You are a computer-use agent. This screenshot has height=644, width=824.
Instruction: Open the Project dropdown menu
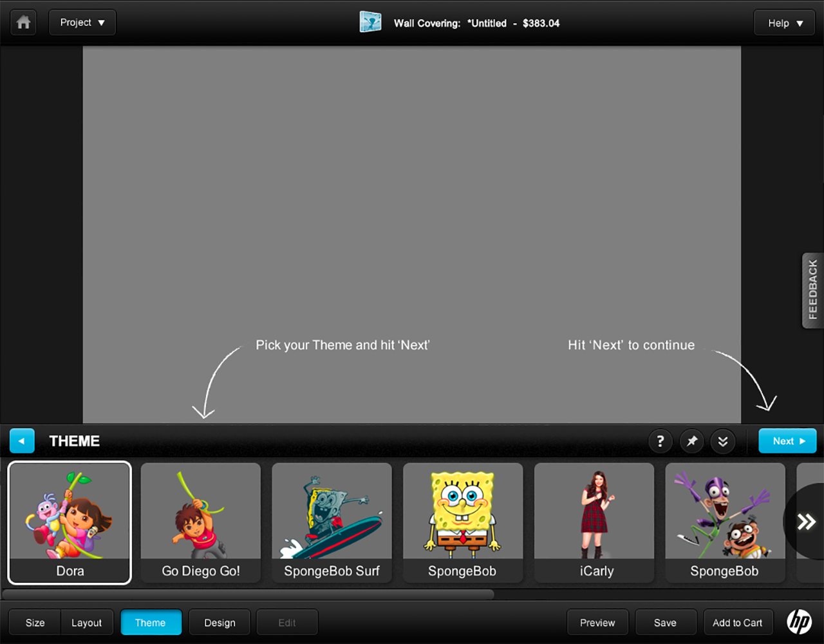82,23
